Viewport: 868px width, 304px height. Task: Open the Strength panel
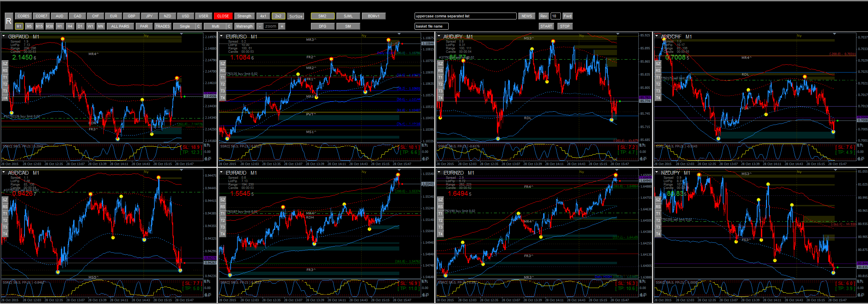tap(244, 16)
